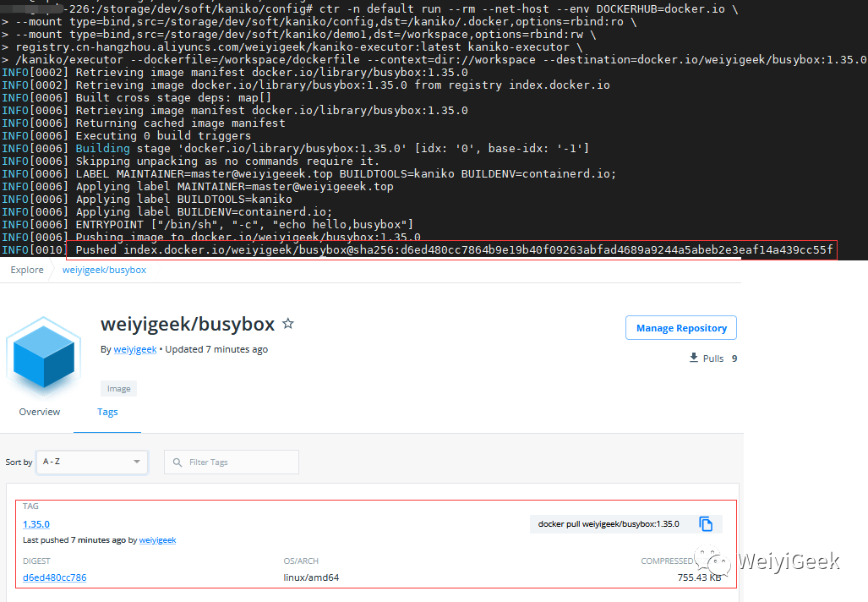868x602 pixels.
Task: Click the ENTRYPOINT terminal line
Action: [x=207, y=225]
